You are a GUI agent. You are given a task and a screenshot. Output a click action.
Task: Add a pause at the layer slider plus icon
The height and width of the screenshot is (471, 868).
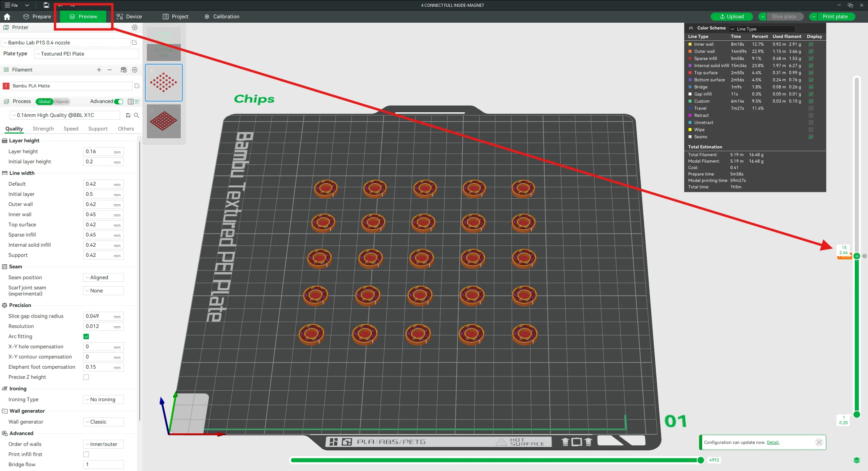tap(857, 256)
